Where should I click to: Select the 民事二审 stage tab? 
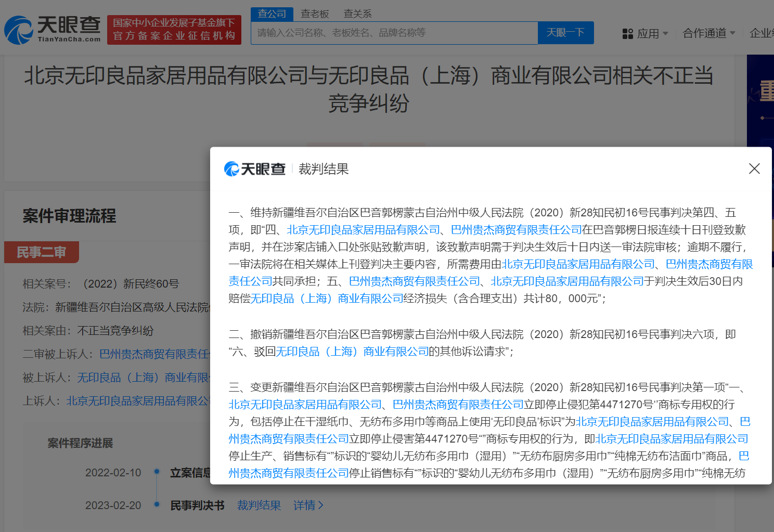tap(42, 252)
